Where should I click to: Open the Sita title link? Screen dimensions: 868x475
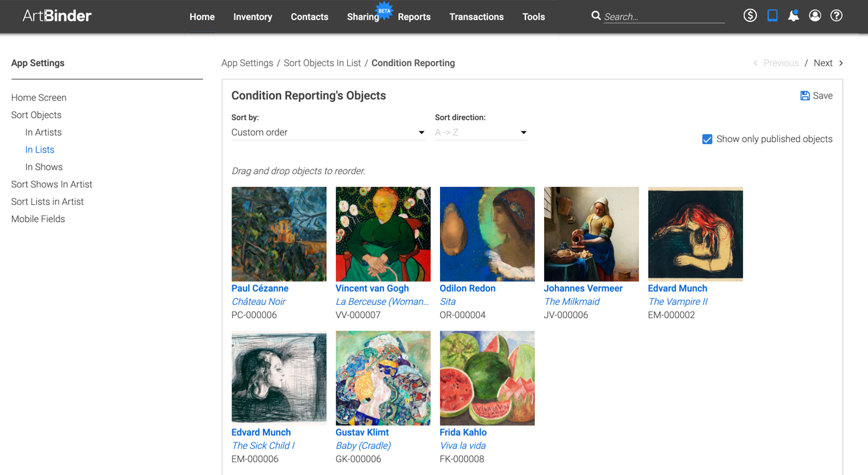coord(447,302)
